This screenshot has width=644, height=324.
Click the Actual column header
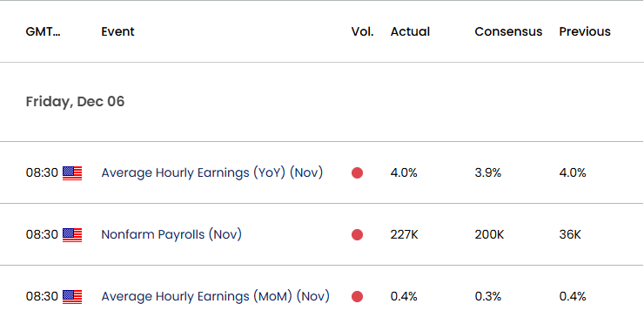(410, 31)
